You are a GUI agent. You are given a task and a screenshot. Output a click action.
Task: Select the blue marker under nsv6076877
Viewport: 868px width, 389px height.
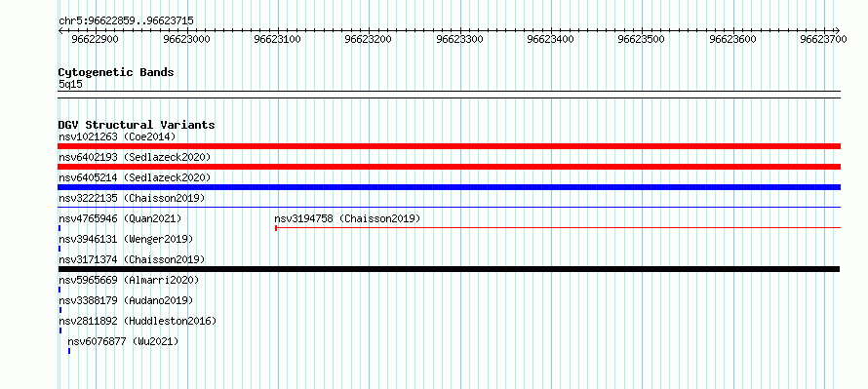[69, 351]
